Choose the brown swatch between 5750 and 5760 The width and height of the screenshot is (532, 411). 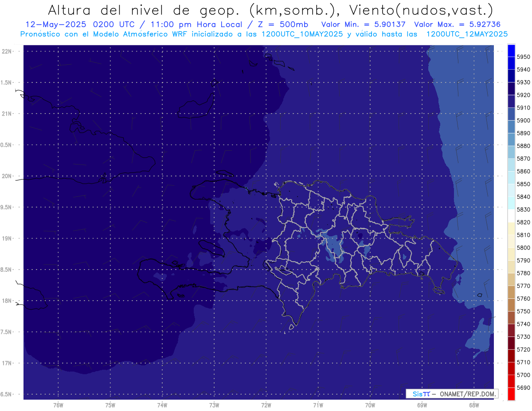(x=511, y=305)
